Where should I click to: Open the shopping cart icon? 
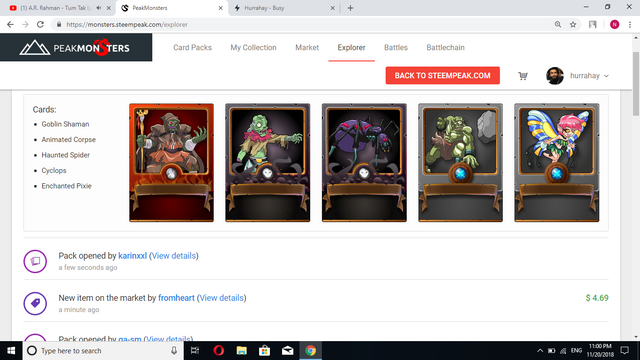point(523,76)
